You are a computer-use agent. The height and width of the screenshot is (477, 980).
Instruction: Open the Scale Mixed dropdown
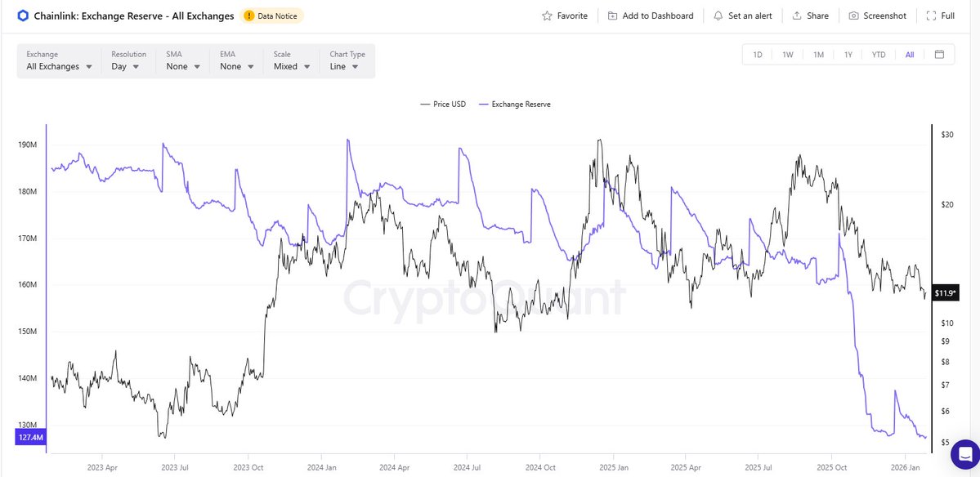pos(291,67)
